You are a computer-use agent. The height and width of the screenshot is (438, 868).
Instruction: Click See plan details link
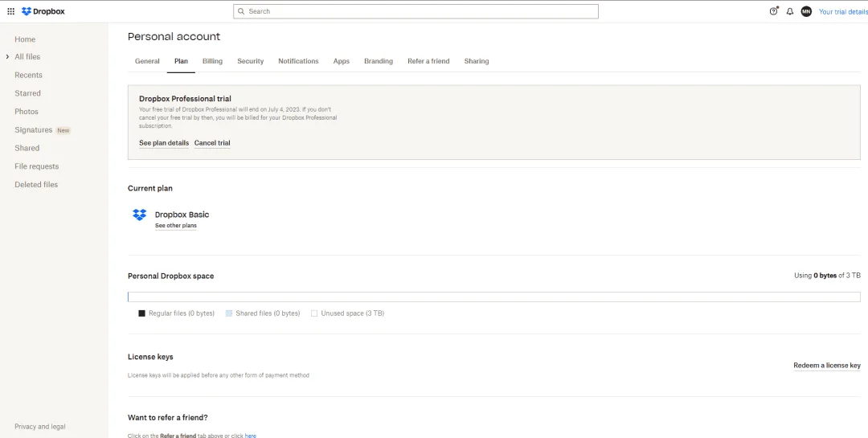(x=164, y=143)
